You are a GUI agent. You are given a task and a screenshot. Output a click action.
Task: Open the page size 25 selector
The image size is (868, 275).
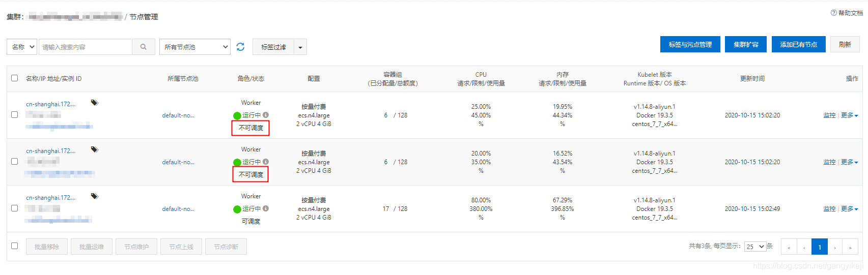pos(755,247)
